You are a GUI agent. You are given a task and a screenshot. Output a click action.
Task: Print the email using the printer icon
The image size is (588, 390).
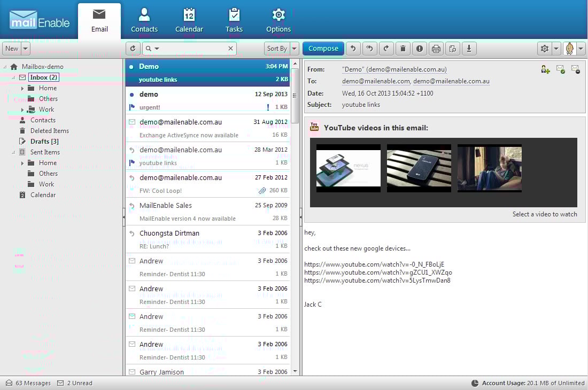(x=436, y=49)
